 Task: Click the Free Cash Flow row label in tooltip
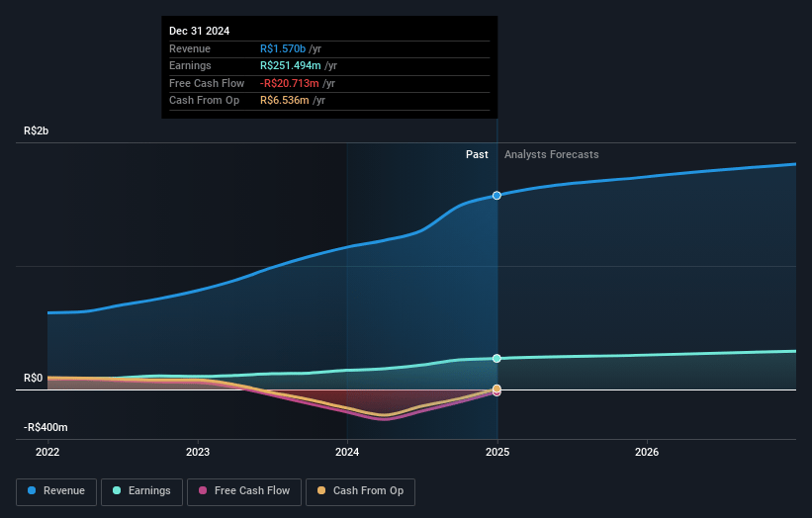click(x=207, y=83)
